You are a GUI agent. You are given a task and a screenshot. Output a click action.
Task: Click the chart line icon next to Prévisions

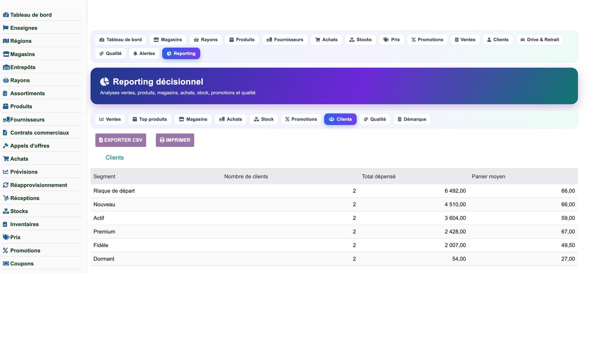pos(6,172)
